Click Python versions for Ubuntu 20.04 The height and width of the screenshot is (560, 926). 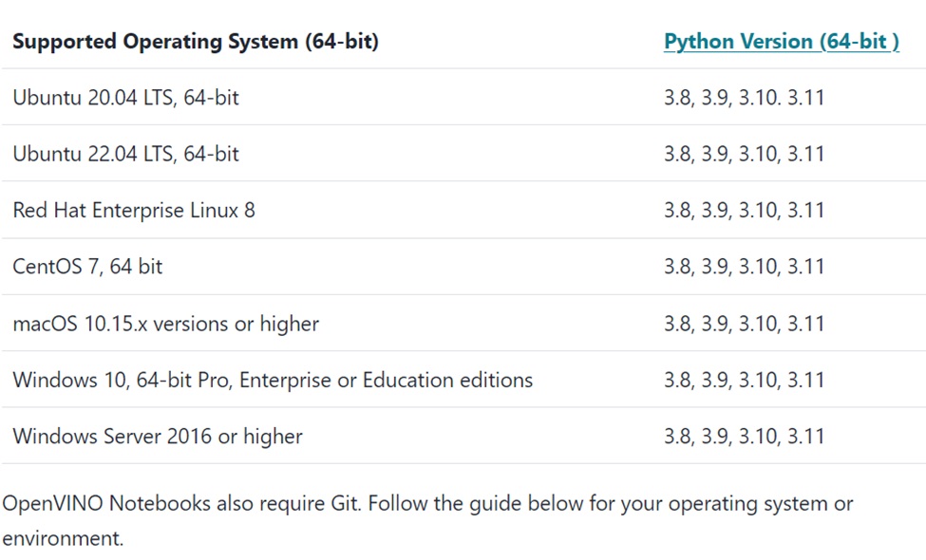(x=744, y=98)
